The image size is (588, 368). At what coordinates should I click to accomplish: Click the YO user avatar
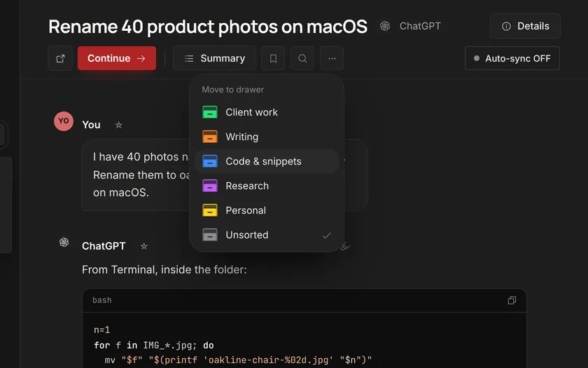64,121
